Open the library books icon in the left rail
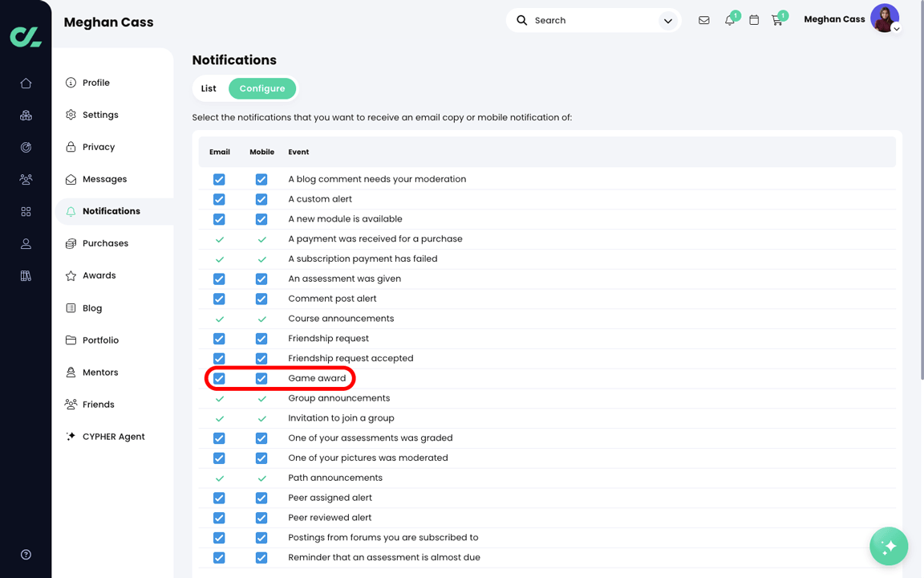Screen dimensions: 924x578 pos(26,275)
